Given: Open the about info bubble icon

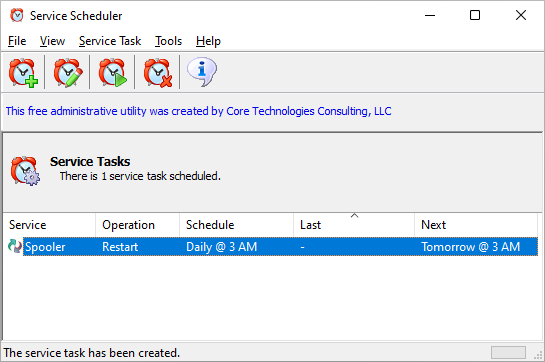Looking at the screenshot, I should (x=202, y=72).
